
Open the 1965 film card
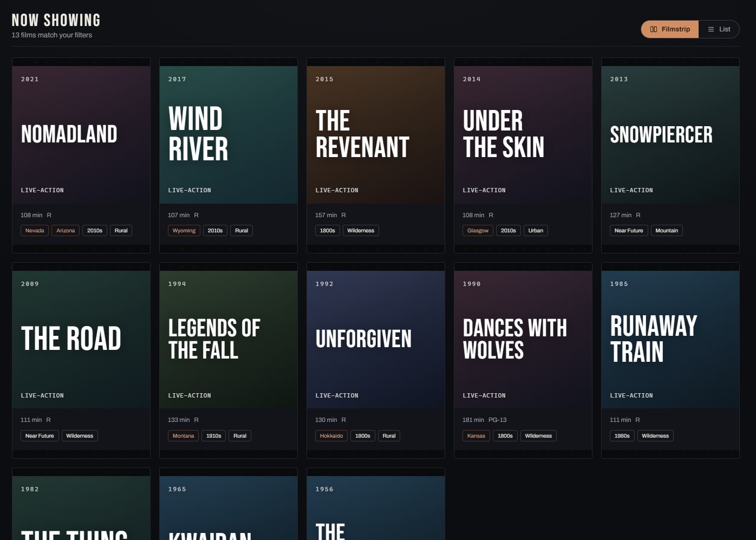229,504
